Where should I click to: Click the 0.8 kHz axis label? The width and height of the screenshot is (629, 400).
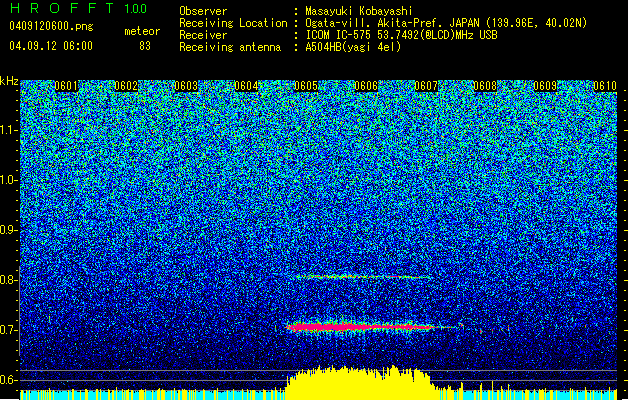coord(9,280)
